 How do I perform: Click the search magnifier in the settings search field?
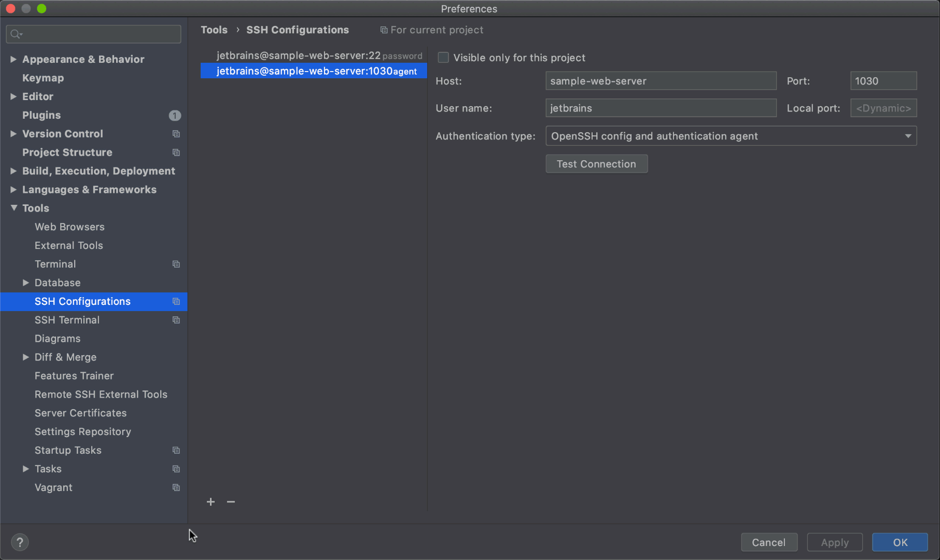point(15,34)
